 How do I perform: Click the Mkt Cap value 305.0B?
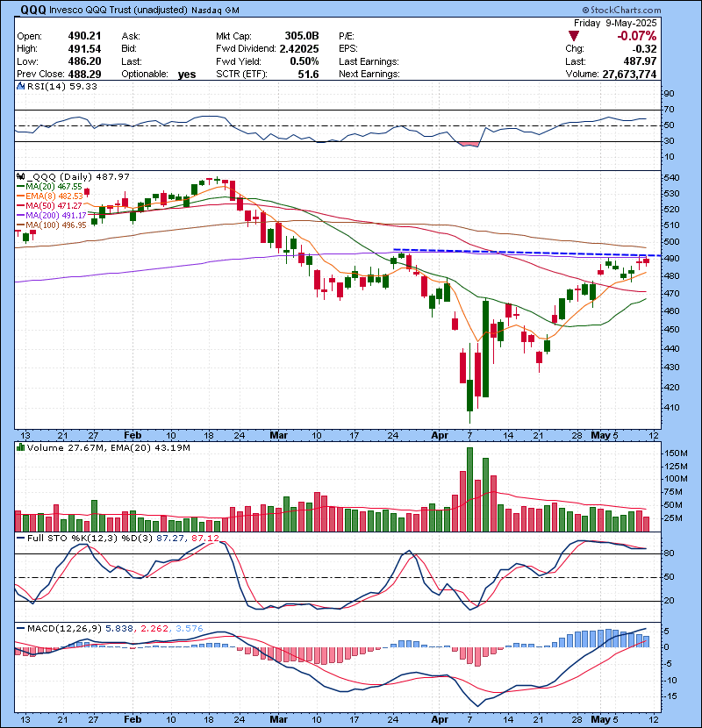pyautogui.click(x=302, y=36)
